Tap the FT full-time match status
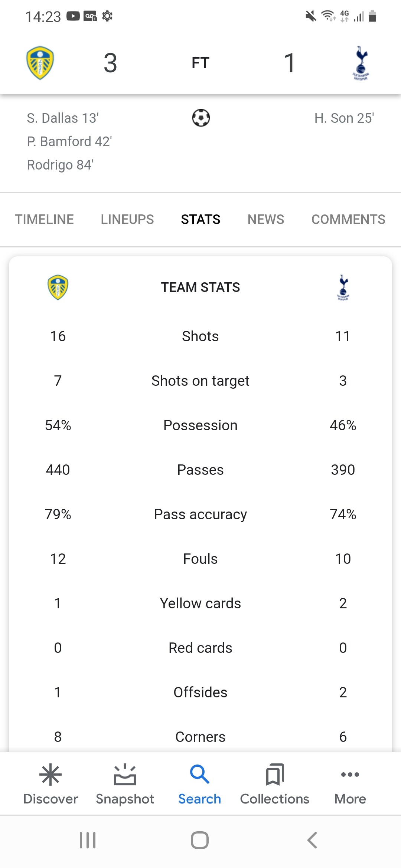 [200, 63]
